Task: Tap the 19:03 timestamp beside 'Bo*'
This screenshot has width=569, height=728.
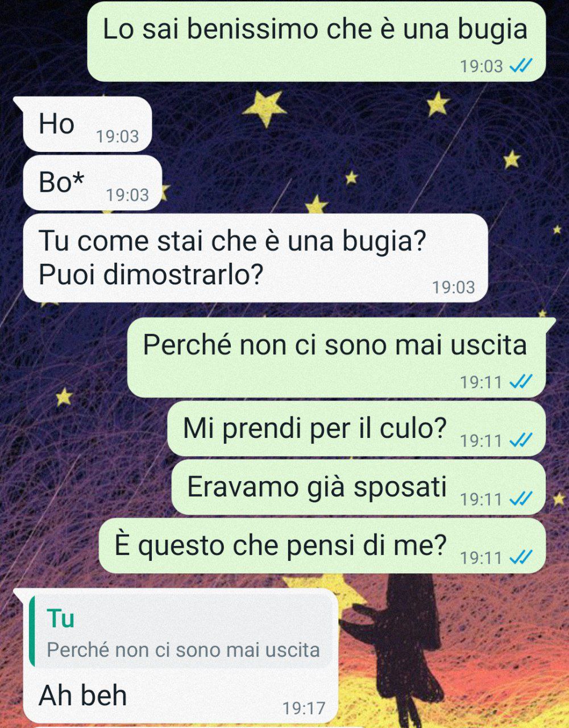Action: tap(127, 195)
